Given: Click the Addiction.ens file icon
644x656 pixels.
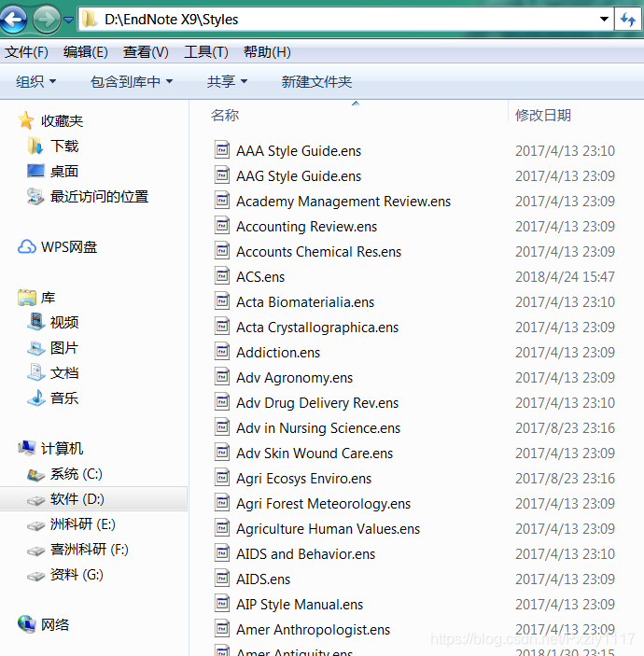Looking at the screenshot, I should tap(222, 351).
